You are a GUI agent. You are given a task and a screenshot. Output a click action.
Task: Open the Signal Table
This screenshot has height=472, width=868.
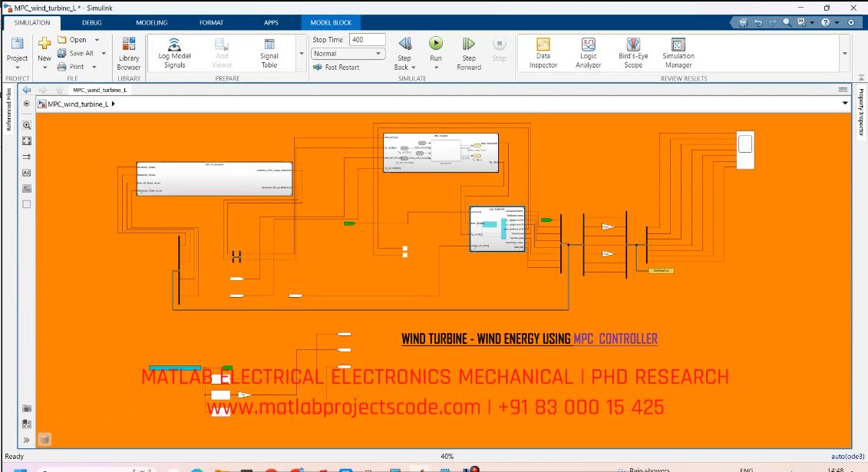click(269, 45)
